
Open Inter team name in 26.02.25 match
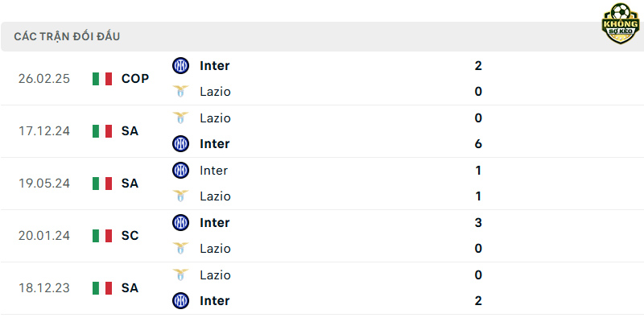click(215, 66)
